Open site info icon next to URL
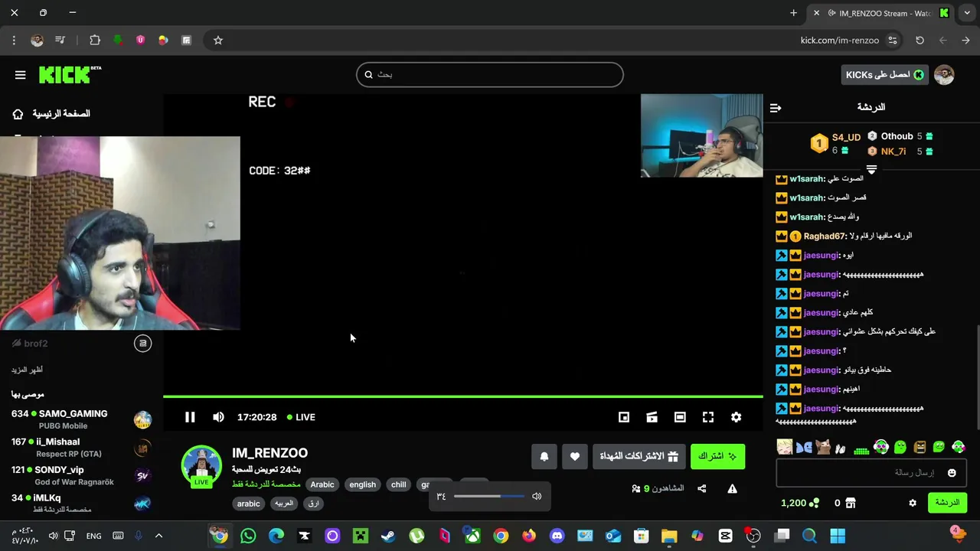This screenshot has width=980, height=551. click(x=893, y=41)
